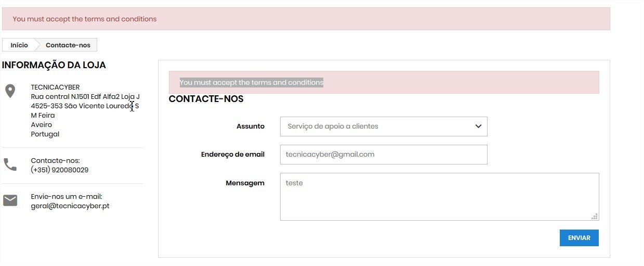
Task: Click the phone number (+351) 920080029
Action: coord(60,170)
